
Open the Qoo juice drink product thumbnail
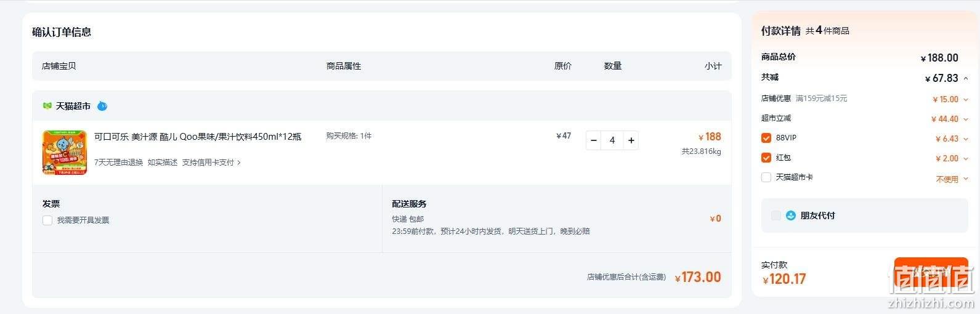click(x=65, y=152)
